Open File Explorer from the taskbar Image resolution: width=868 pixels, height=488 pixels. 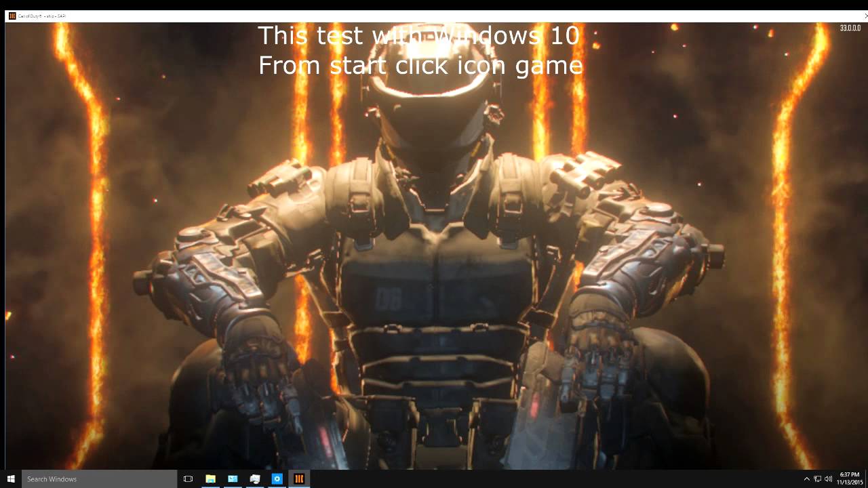pyautogui.click(x=210, y=479)
